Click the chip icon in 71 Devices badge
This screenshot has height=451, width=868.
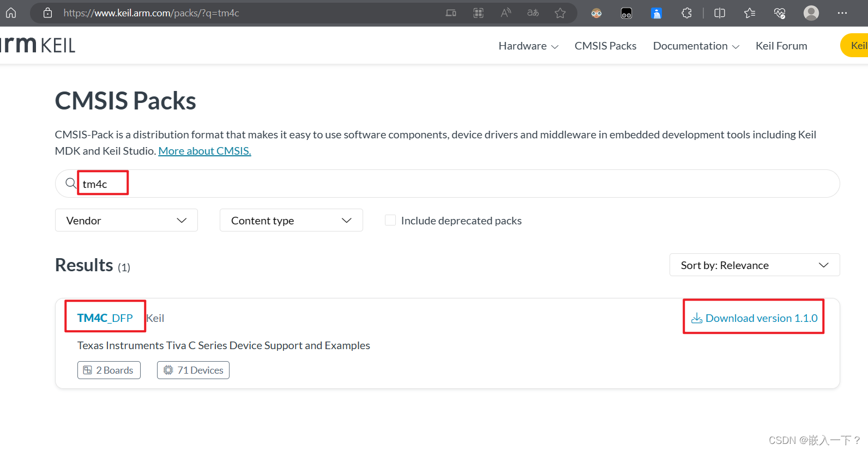coord(168,370)
